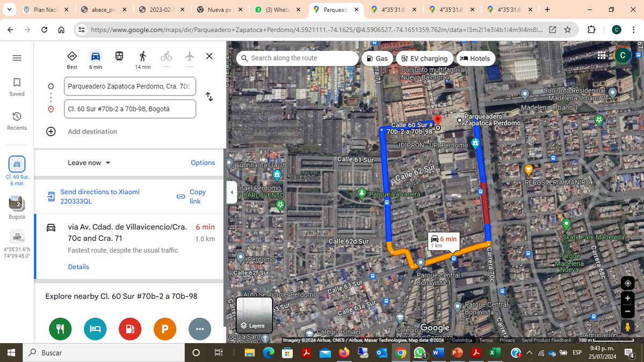Expand the Leave now dropdown
The width and height of the screenshot is (644, 362).
pos(89,162)
